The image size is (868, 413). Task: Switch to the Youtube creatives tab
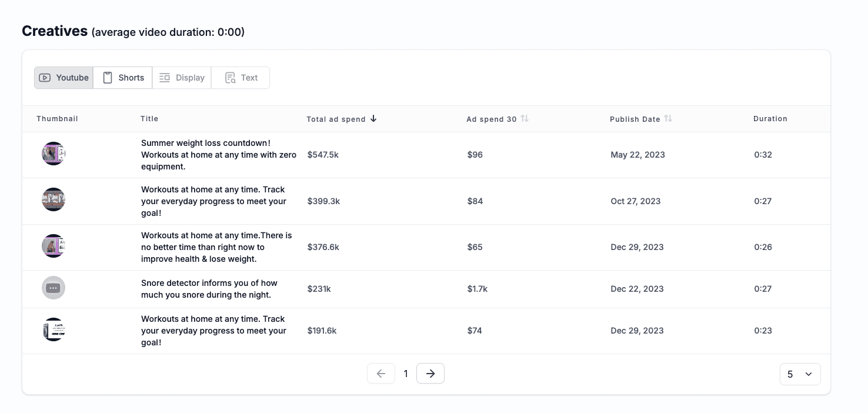click(x=64, y=78)
